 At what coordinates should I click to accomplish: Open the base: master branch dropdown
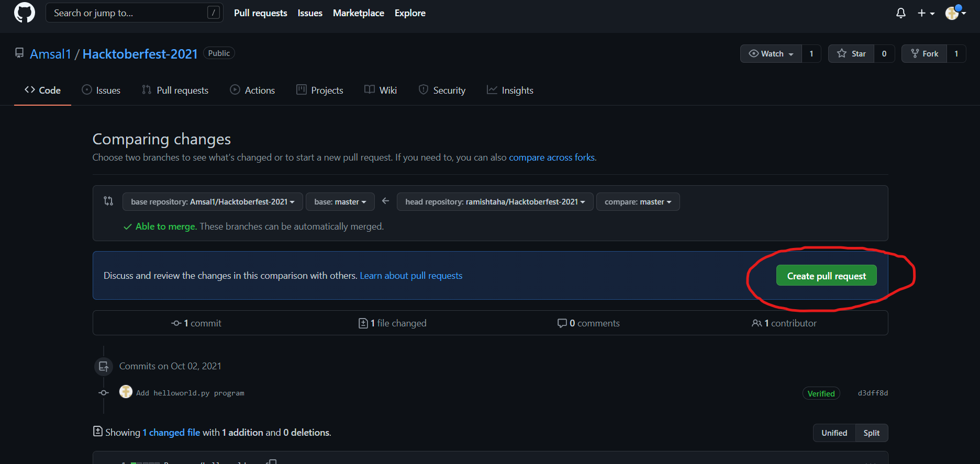point(340,202)
